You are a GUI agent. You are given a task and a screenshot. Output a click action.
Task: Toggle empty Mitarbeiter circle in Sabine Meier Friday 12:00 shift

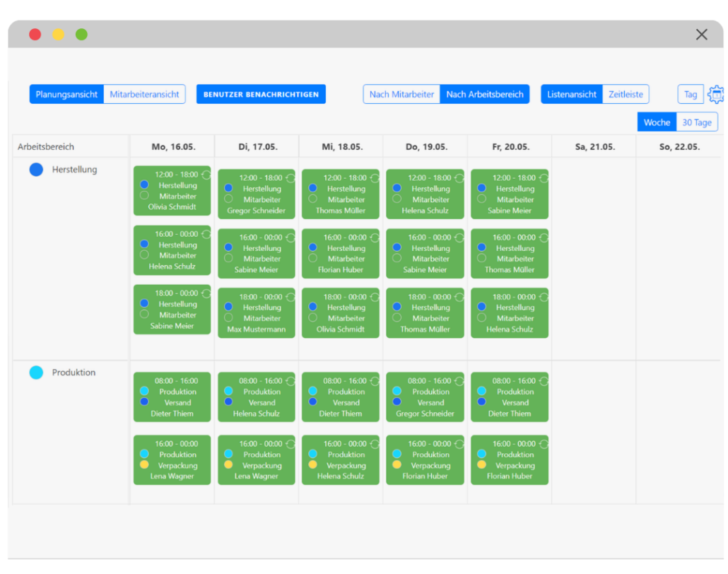[482, 199]
